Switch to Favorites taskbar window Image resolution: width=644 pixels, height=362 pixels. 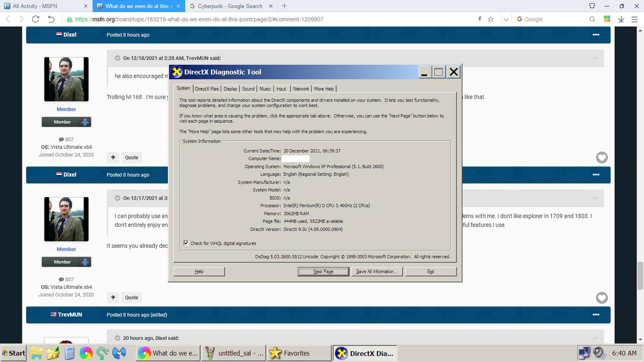[299, 353]
